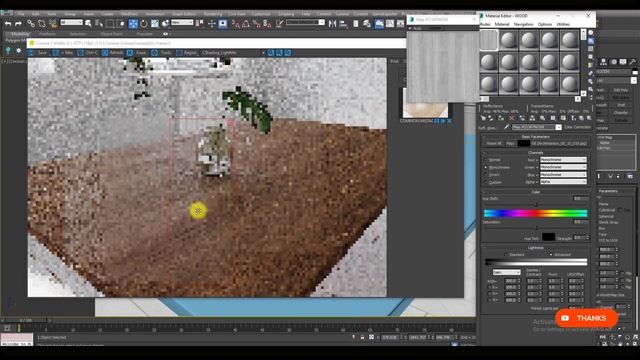Open the Options menu in Material Editor
The image size is (640, 360).
pyautogui.click(x=544, y=24)
